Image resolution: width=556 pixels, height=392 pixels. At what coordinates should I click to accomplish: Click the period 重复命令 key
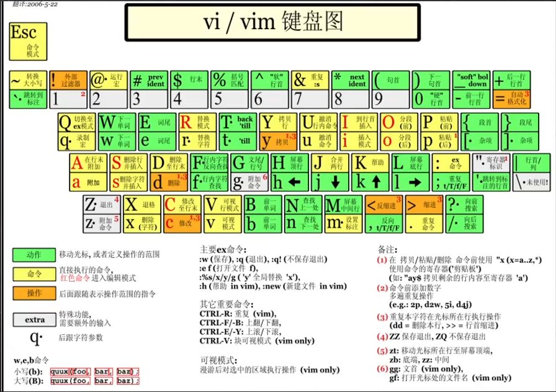click(424, 224)
